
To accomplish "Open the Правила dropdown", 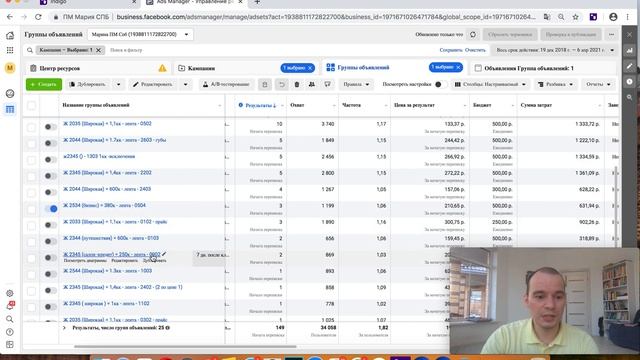I will [x=356, y=84].
